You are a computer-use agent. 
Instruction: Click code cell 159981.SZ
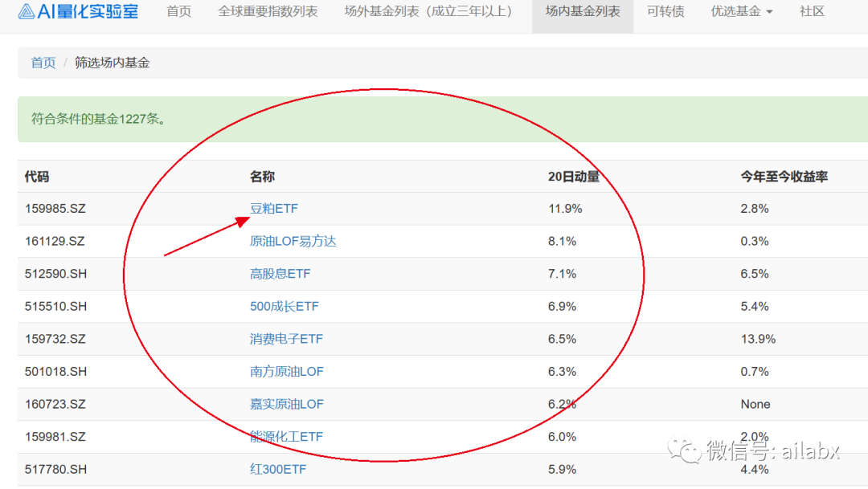pos(55,437)
